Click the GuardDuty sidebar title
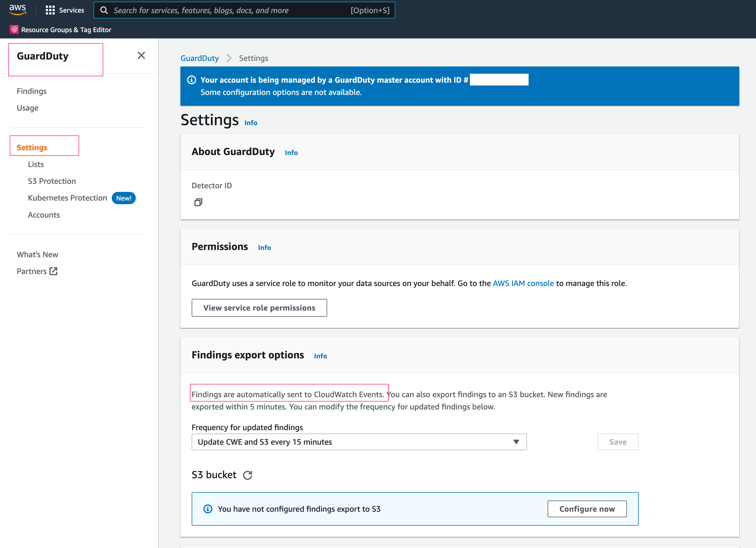This screenshot has height=548, width=756. 43,56
